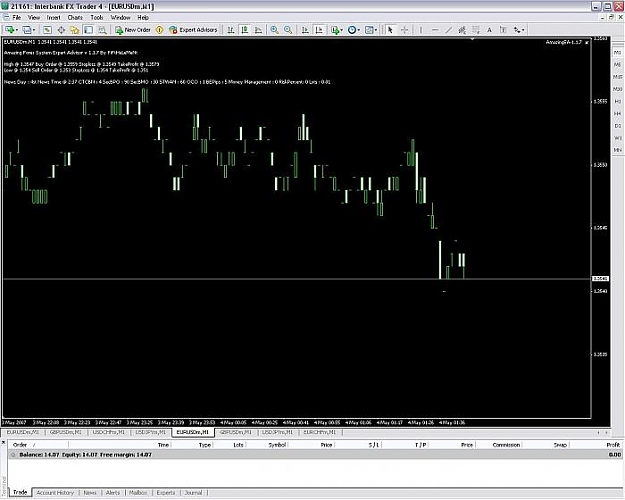The image size is (625, 500).
Task: Toggle the Expert Advisors button
Action: point(193,30)
